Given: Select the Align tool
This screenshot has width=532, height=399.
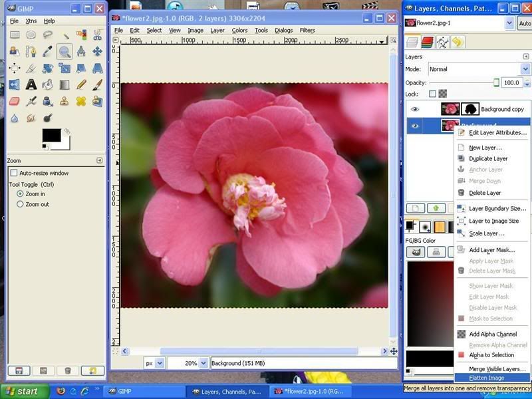Looking at the screenshot, I should (x=14, y=68).
